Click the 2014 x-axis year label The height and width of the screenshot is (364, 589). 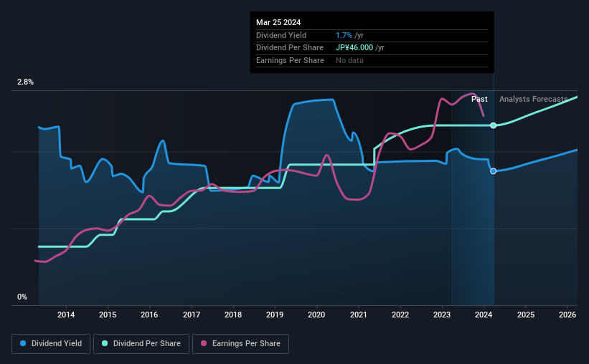(x=66, y=315)
